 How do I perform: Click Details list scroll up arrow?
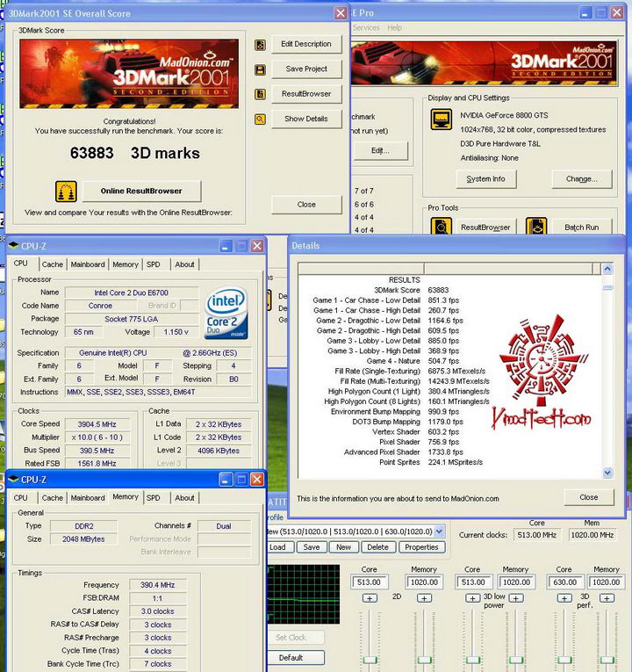click(x=607, y=269)
